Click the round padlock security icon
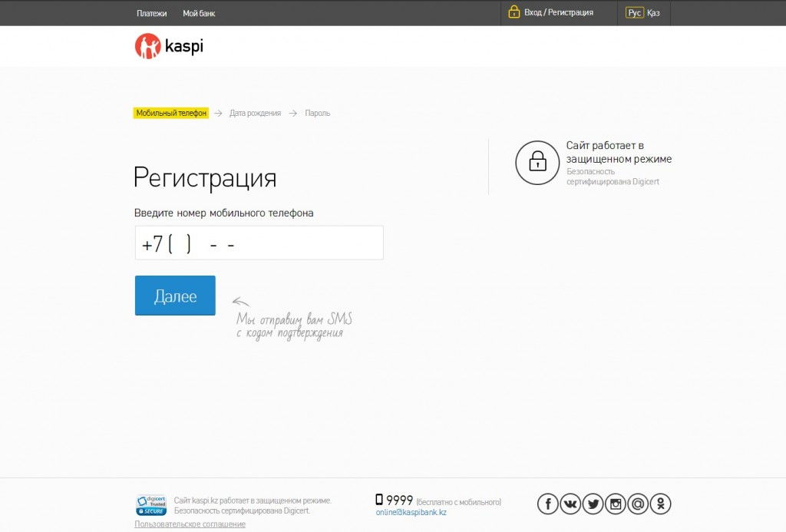The height and width of the screenshot is (532, 786). (x=537, y=162)
